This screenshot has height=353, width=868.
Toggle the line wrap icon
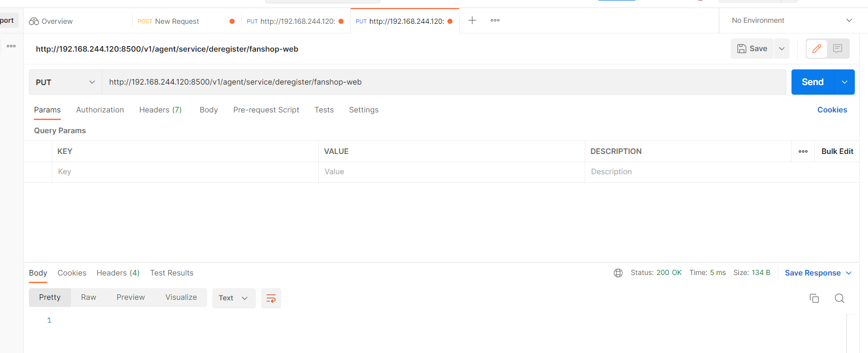point(271,298)
